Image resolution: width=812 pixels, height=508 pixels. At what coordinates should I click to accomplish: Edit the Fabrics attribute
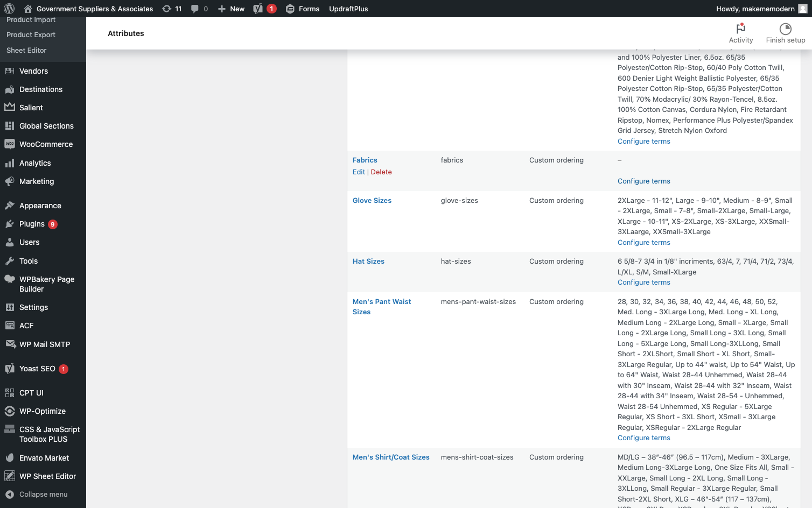click(x=359, y=172)
